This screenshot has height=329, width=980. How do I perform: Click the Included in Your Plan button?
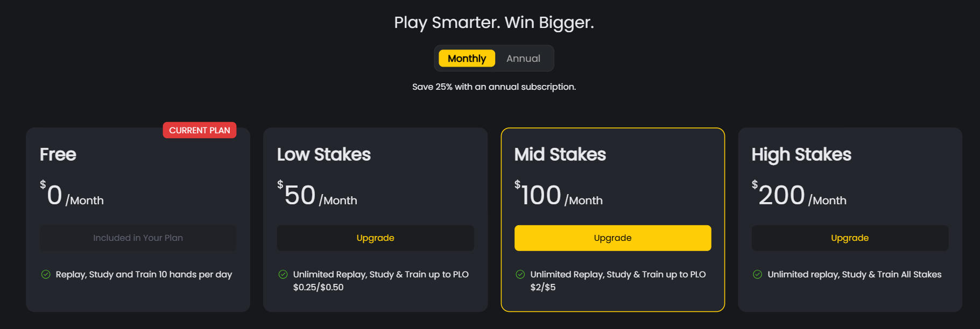click(138, 238)
